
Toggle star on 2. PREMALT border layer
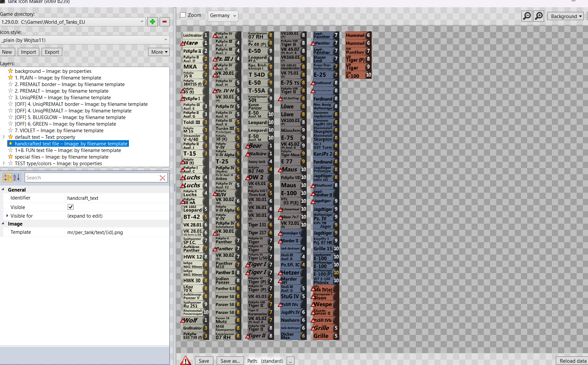coord(11,84)
